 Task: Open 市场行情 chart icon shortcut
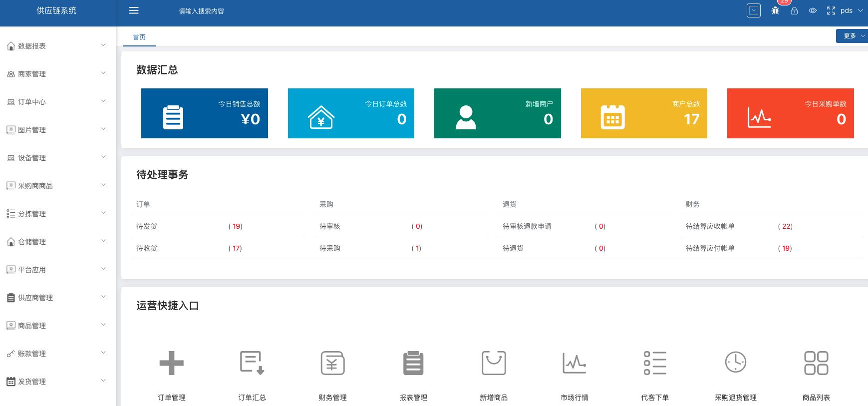(574, 363)
